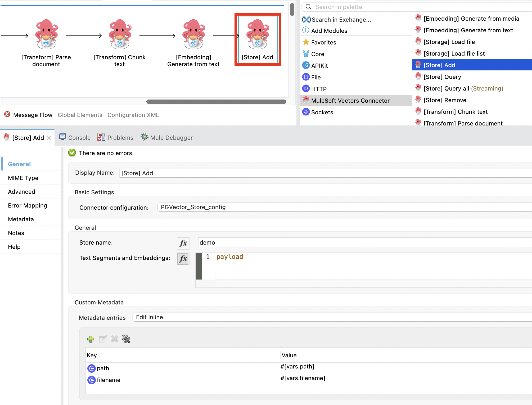This screenshot has width=532, height=405.
Task: Click Add Modules in palette
Action: (x=329, y=31)
